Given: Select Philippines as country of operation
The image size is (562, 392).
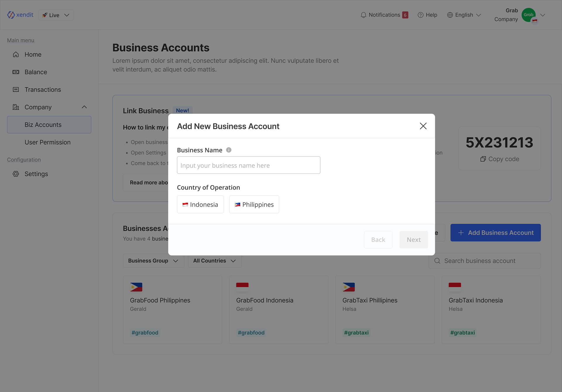Looking at the screenshot, I should click(x=254, y=204).
